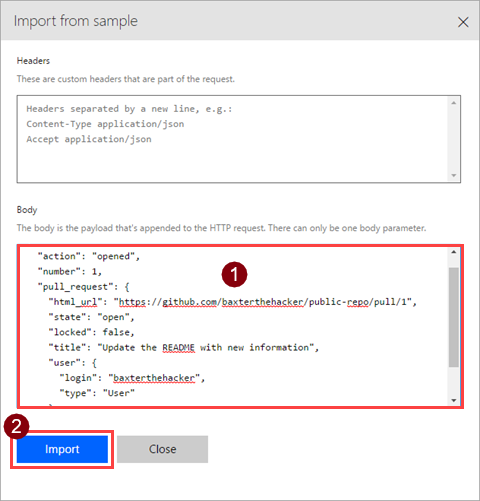Click the Body scrollbar thumb
This screenshot has height=501, width=480.
pos(454,317)
